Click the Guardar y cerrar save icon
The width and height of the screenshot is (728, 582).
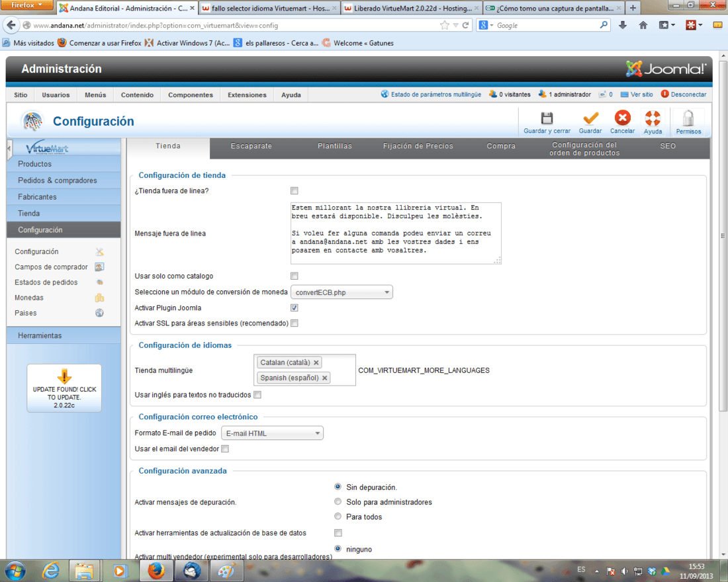[x=547, y=118]
